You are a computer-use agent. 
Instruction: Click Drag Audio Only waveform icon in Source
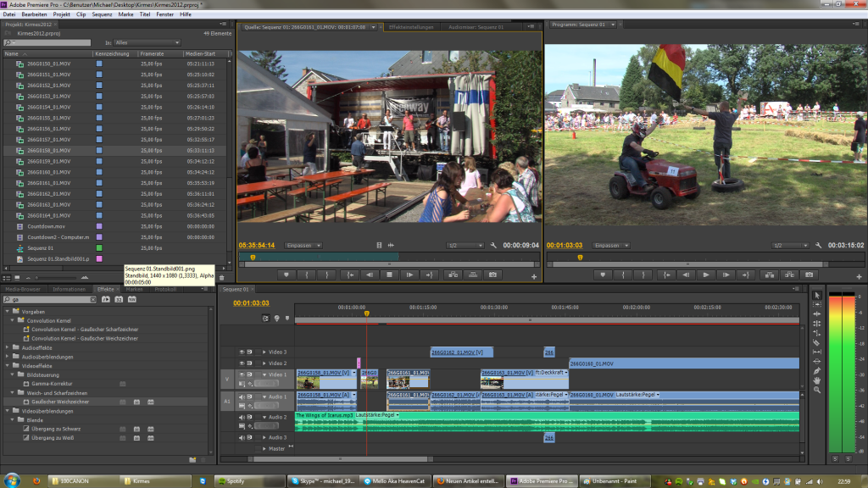click(391, 246)
